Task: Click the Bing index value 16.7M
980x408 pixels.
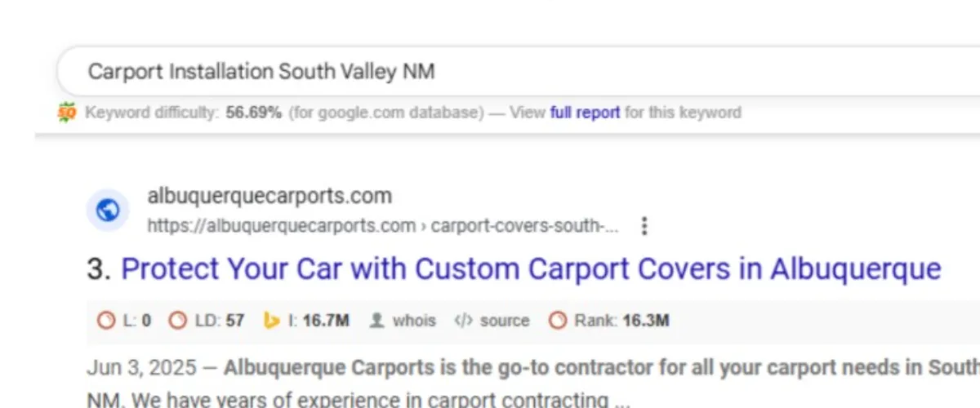Action: point(326,321)
